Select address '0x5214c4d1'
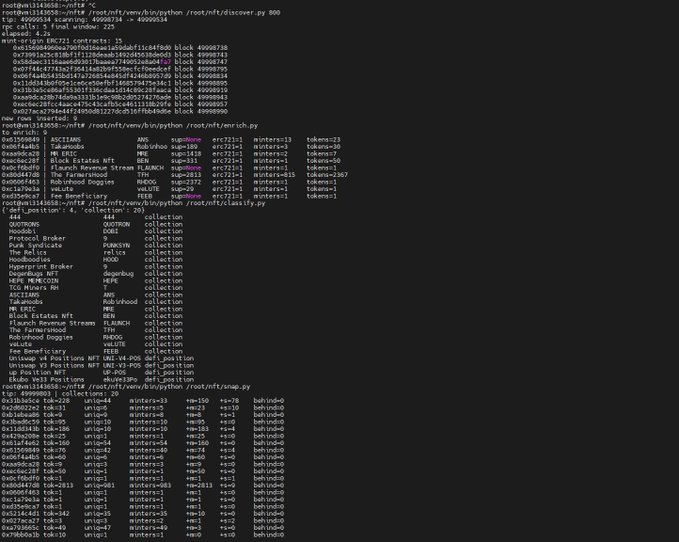Viewport: 679px width, 542px height. click(x=20, y=514)
